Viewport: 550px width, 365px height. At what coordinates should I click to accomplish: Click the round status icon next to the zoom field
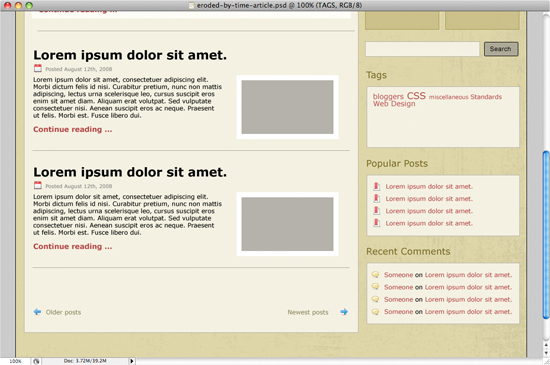(36, 361)
